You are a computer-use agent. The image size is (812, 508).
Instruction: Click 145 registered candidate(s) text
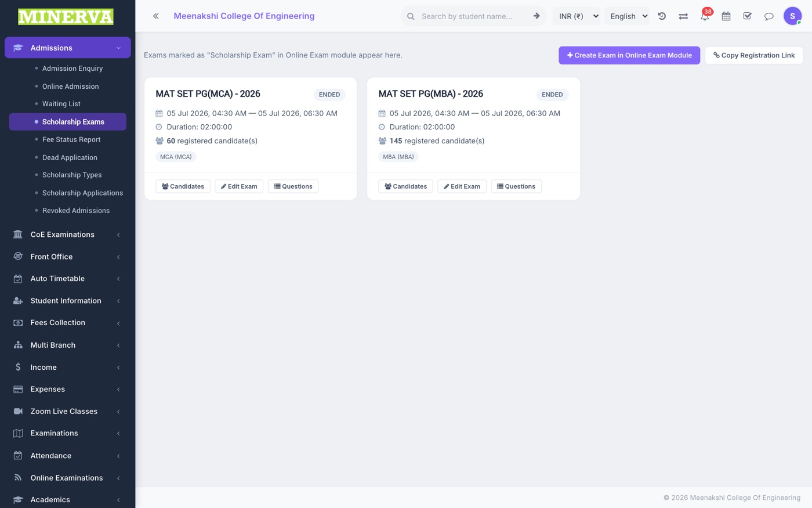point(437,141)
